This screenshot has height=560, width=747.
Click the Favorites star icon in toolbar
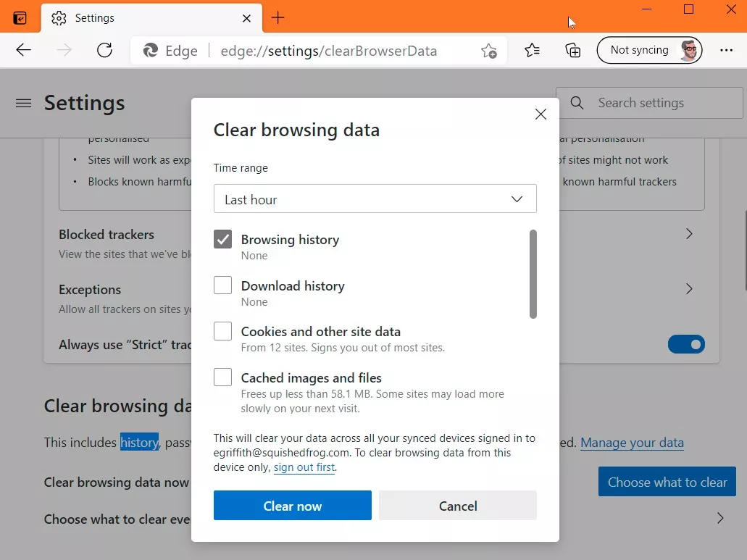point(533,50)
